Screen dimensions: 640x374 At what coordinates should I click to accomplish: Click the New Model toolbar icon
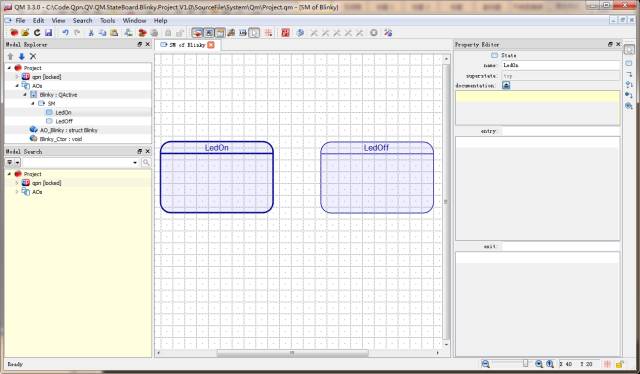point(14,33)
